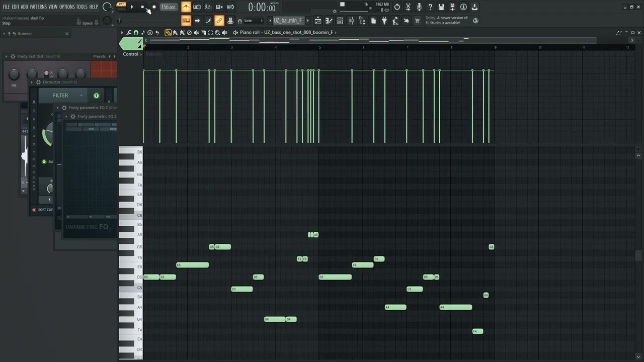Image resolution: width=644 pixels, height=362 pixels.
Task: Toggle the recording countdown button
Action: [x=208, y=7]
